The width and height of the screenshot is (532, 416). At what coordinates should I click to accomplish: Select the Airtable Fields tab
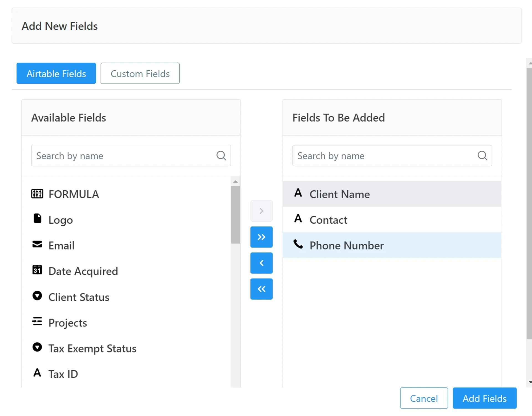point(56,73)
